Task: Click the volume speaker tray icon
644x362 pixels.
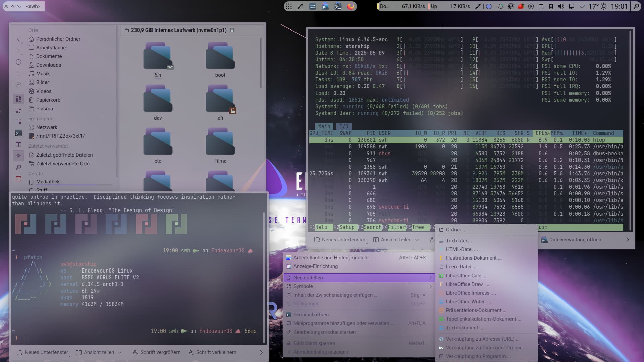Action: tap(561, 6)
